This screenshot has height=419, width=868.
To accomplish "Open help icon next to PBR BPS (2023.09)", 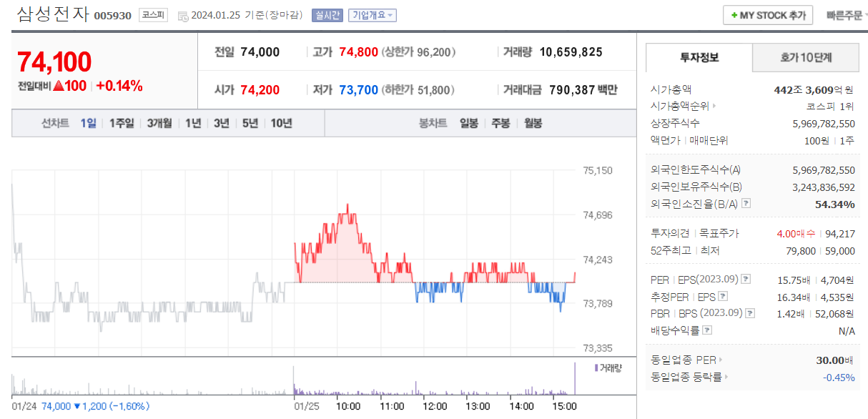I will coord(749,313).
